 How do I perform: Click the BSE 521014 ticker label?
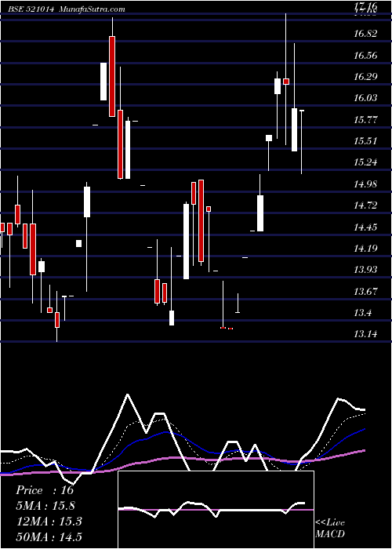click(x=32, y=9)
